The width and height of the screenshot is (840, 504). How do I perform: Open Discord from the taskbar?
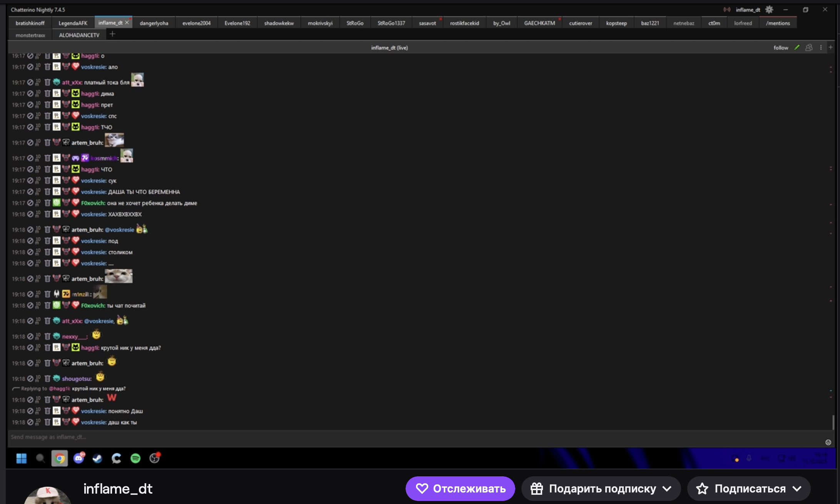point(79,458)
